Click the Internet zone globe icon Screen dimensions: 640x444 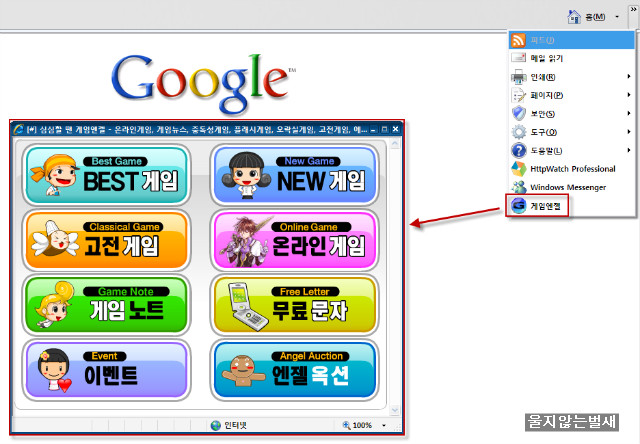click(216, 425)
